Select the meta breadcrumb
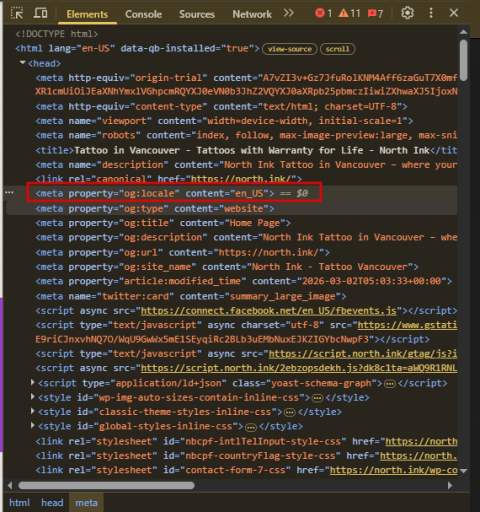480x512 pixels. pyautogui.click(x=86, y=503)
